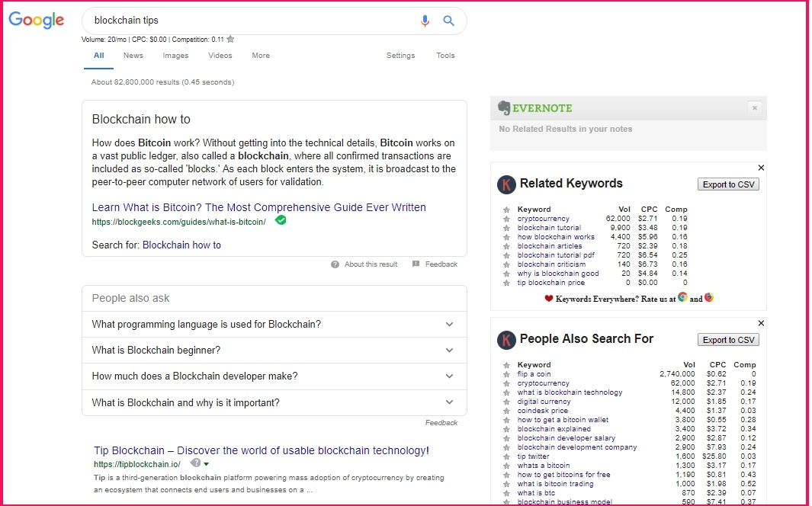
Task: Star the 'blockchain tips' keyword under search box
Action: (230, 40)
